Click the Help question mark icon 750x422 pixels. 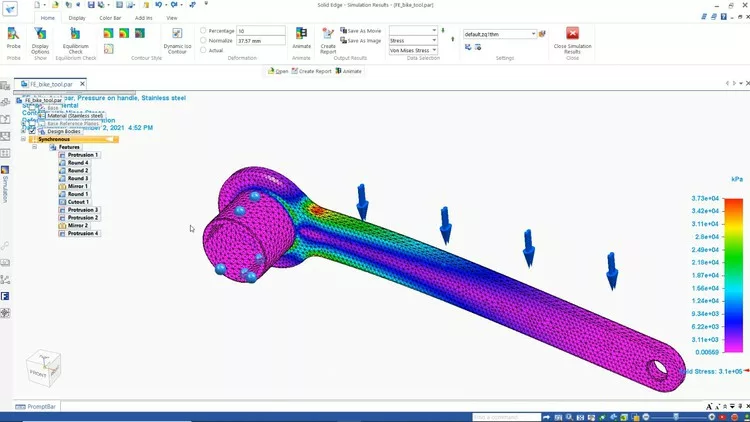click(x=724, y=17)
